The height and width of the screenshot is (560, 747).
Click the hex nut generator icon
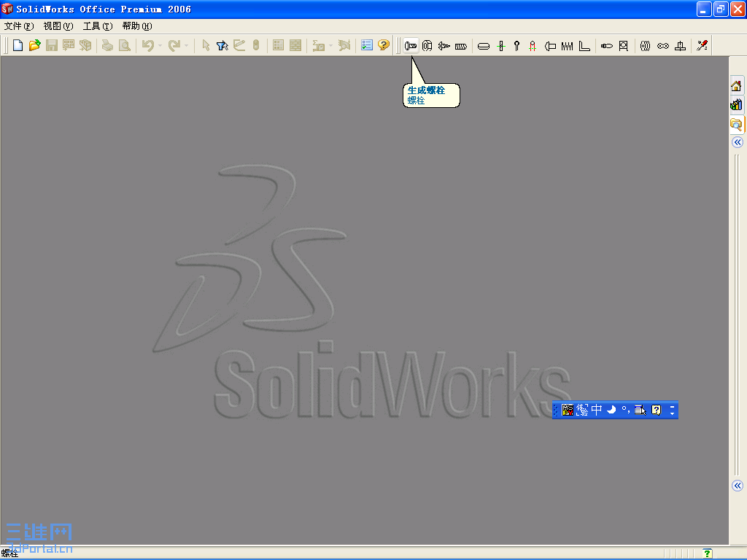[427, 46]
